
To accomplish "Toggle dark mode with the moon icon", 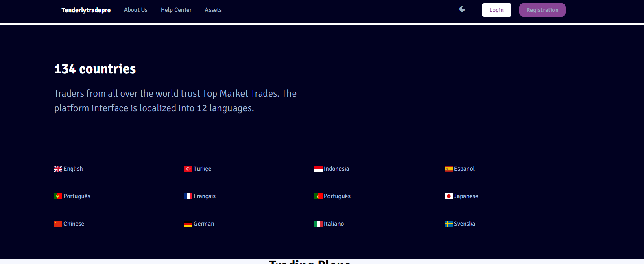I will [x=462, y=9].
